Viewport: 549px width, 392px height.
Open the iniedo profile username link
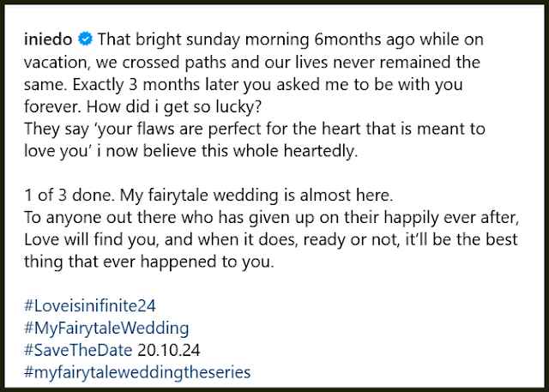click(x=48, y=39)
